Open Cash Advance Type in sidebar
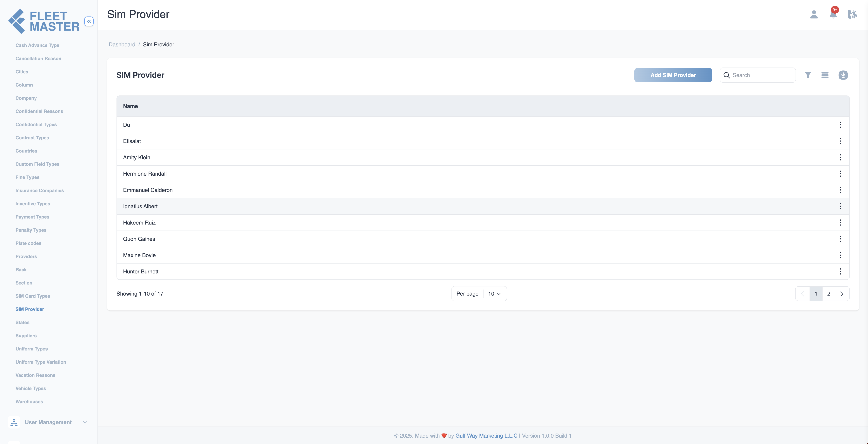The width and height of the screenshot is (868, 444). (37, 45)
